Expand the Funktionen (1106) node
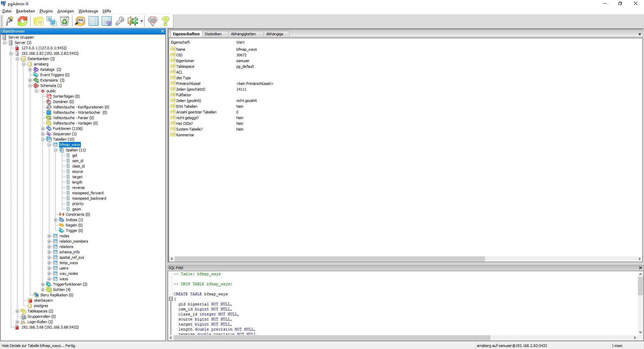Viewport: 644px width, 349px height. click(x=43, y=129)
